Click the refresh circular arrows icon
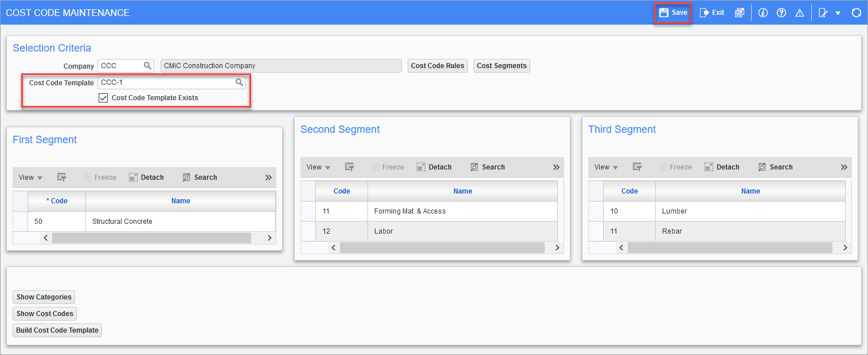This screenshot has width=868, height=355. point(857,13)
